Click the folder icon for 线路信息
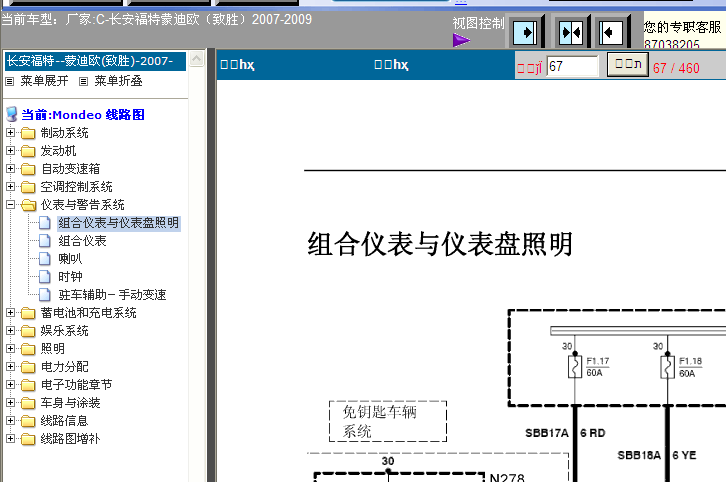The image size is (726, 482). click(28, 421)
